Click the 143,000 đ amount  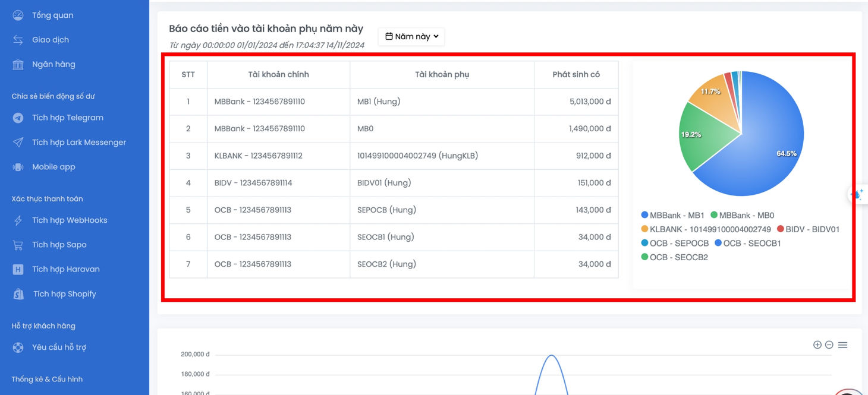594,210
